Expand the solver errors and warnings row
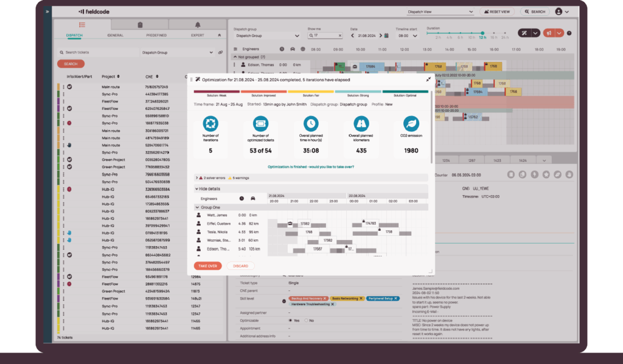 coord(197,178)
